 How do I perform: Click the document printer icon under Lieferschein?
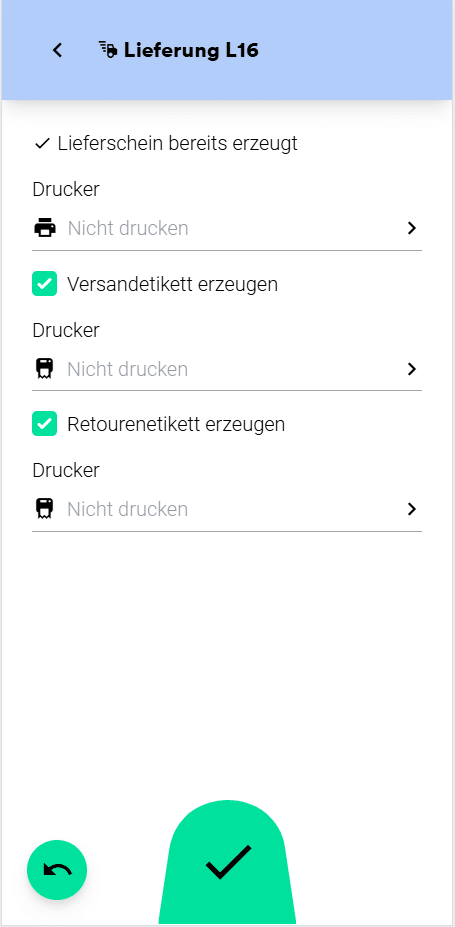(44, 228)
